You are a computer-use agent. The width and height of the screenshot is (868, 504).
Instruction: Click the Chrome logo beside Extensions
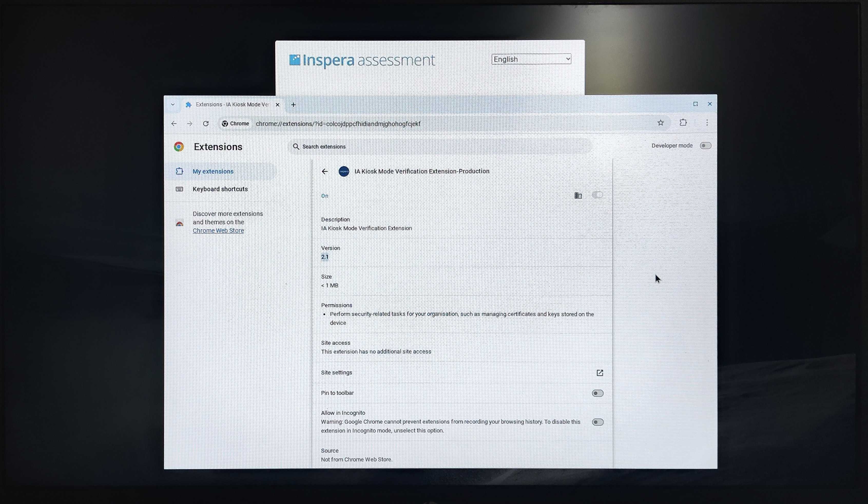tap(179, 146)
